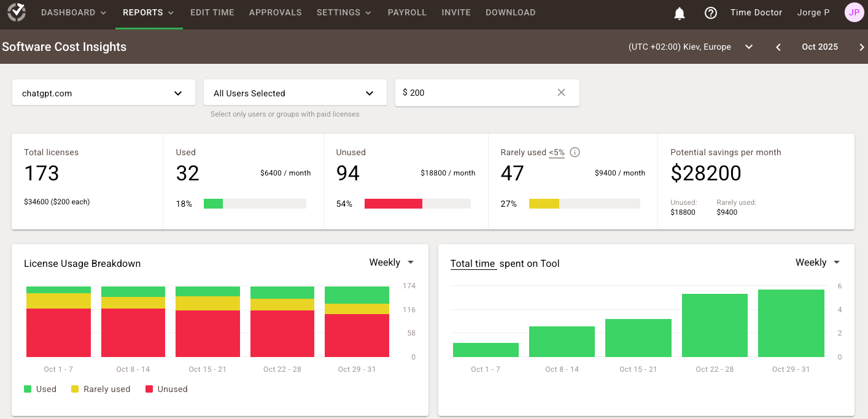Click the Total time underlined link
Viewport: 868px width, 419px height.
[x=473, y=264]
